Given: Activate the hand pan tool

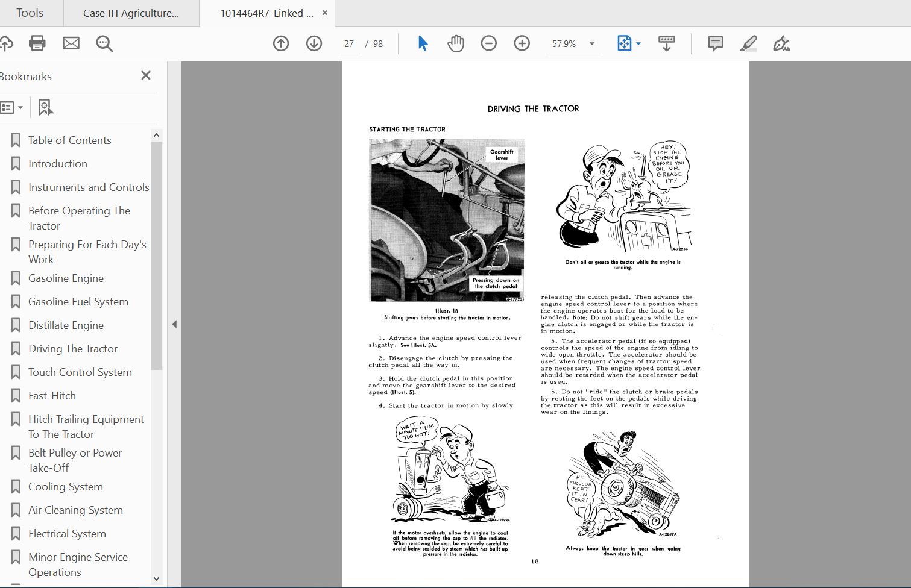Looking at the screenshot, I should (456, 43).
